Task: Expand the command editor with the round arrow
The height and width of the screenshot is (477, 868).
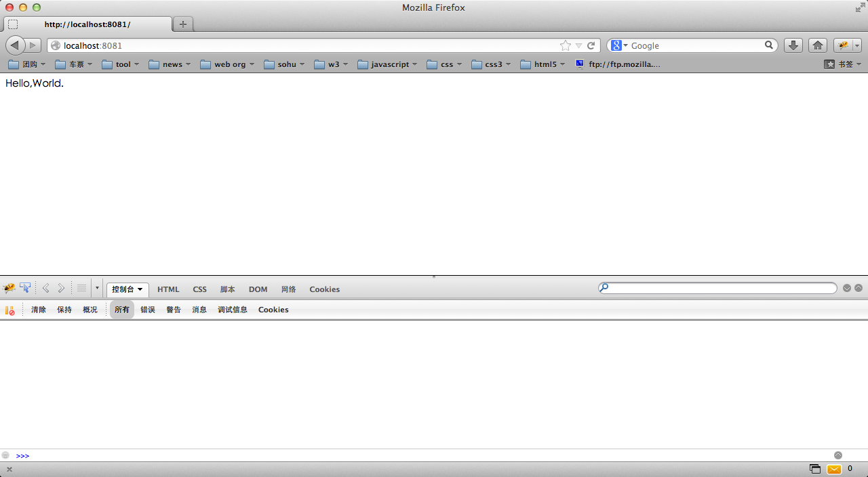Action: pyautogui.click(x=838, y=455)
